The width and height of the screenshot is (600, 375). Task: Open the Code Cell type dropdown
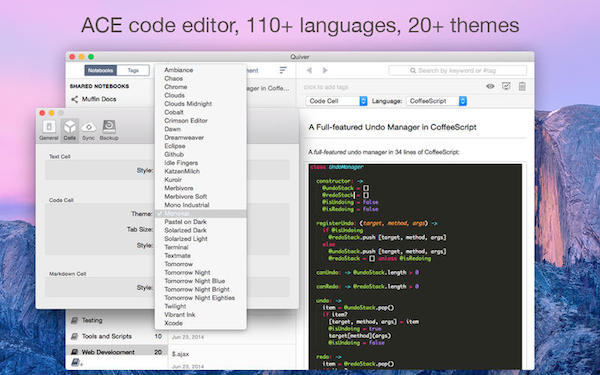click(336, 101)
